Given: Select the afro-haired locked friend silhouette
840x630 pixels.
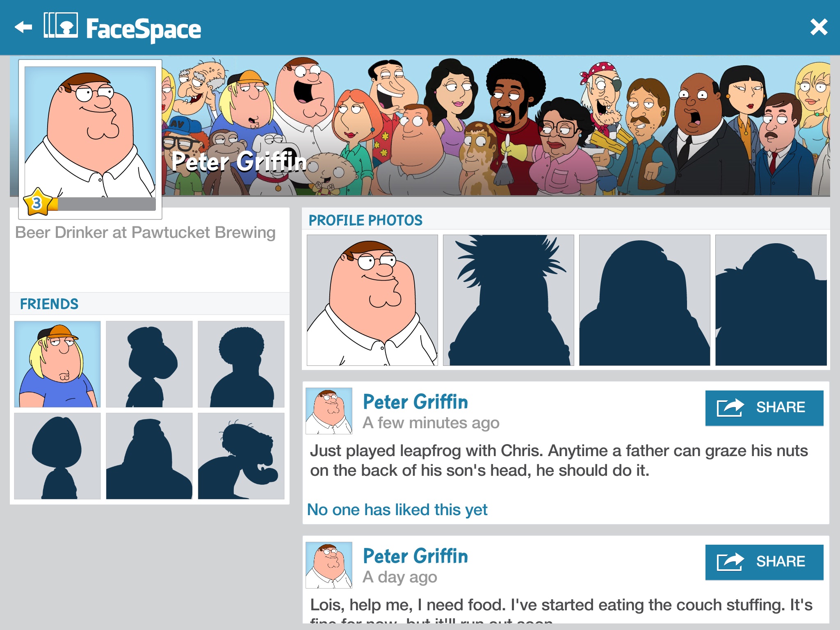Looking at the screenshot, I should 241,364.
